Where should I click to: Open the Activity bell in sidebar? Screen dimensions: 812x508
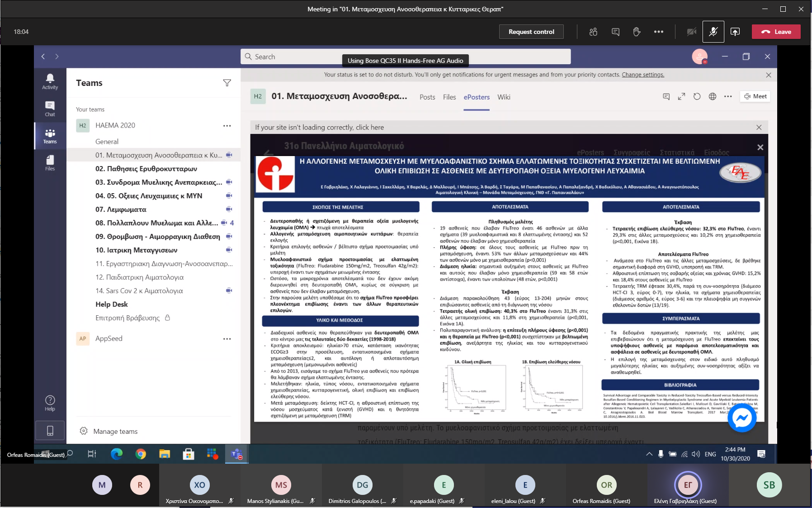[x=50, y=81]
